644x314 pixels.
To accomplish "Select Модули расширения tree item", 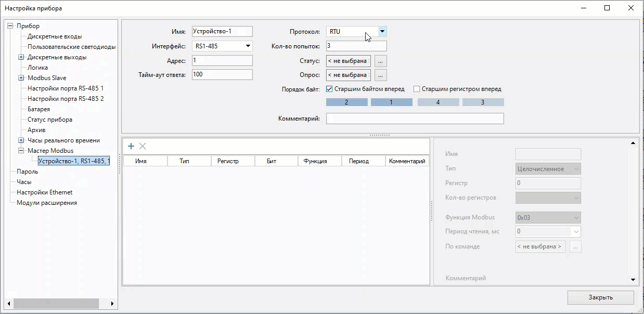I will (x=47, y=203).
